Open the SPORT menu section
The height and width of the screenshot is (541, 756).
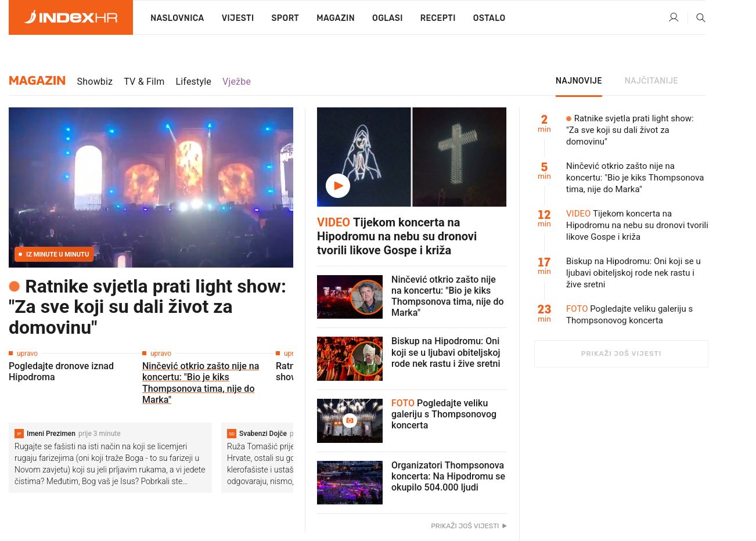[285, 18]
